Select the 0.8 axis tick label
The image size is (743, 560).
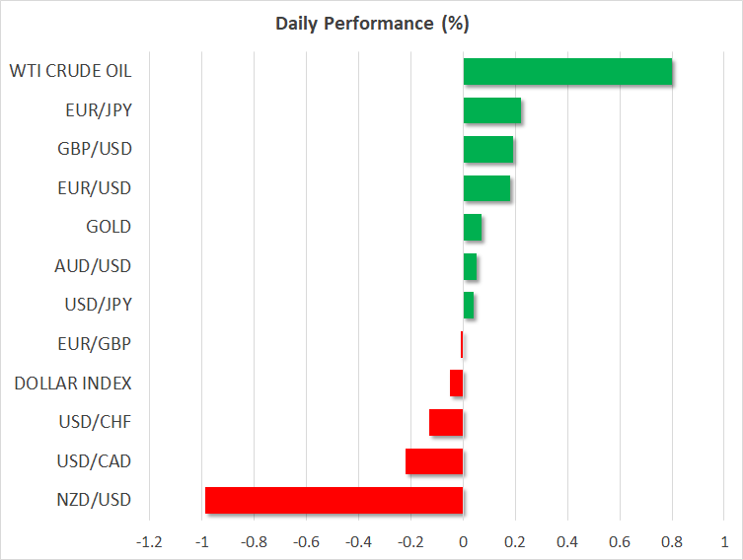(671, 542)
